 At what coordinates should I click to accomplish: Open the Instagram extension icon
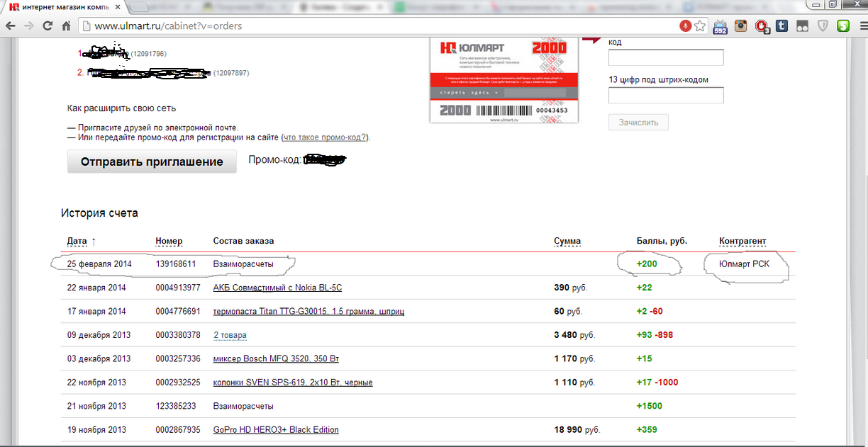click(x=741, y=26)
